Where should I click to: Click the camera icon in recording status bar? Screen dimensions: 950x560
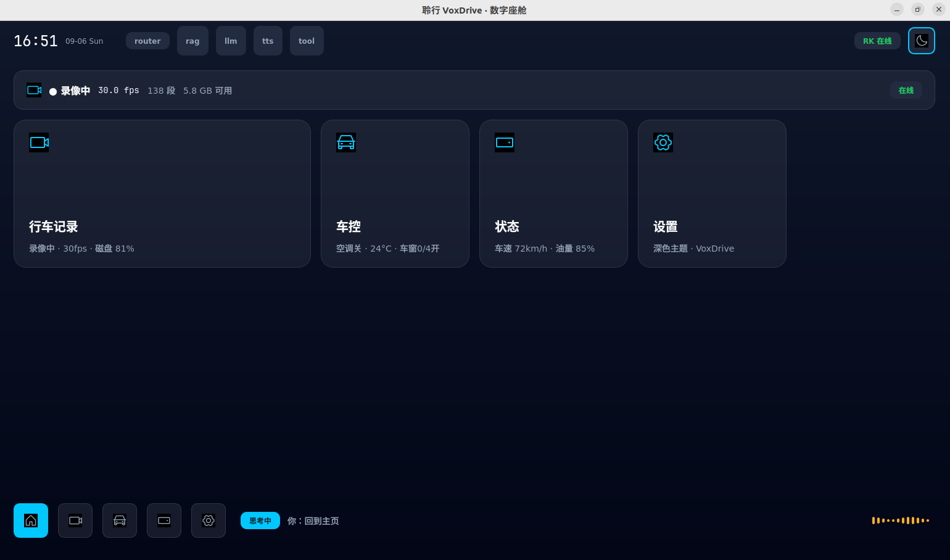pos(34,90)
